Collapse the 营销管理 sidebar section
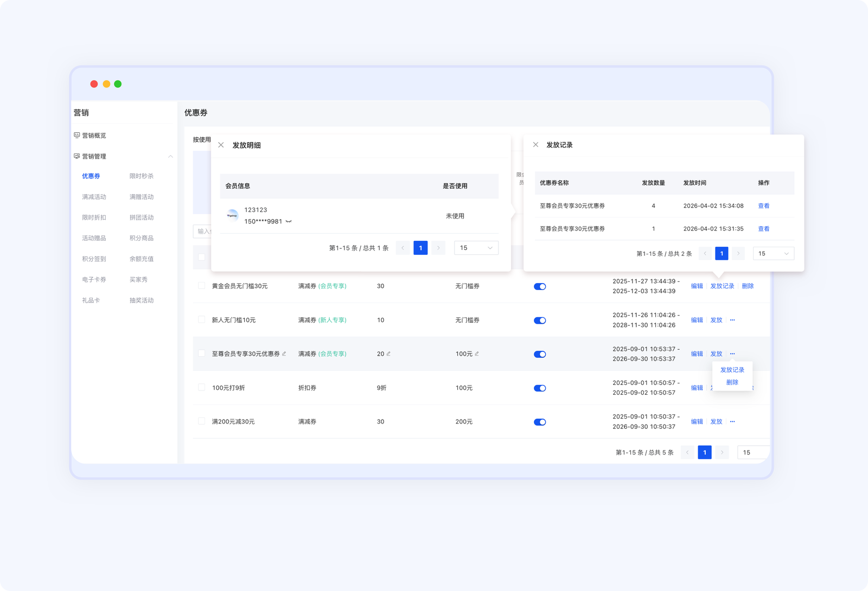This screenshot has height=591, width=868. click(170, 157)
